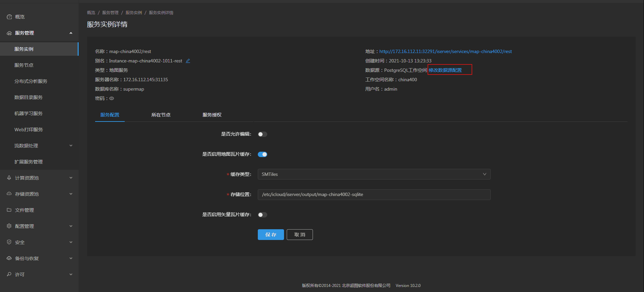The image size is (644, 292).
Task: Click the 配置管理 gear icon
Action: pyautogui.click(x=9, y=226)
